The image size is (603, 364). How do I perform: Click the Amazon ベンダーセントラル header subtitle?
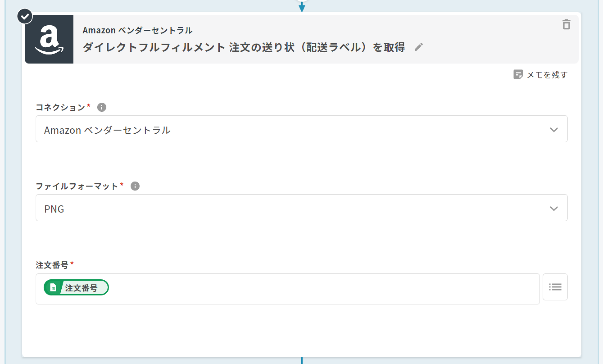[x=137, y=30]
